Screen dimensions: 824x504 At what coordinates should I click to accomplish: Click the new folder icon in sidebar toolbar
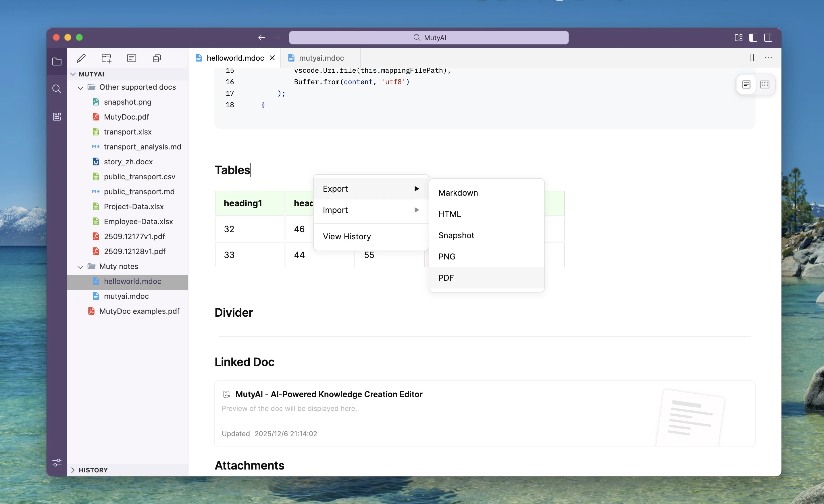coord(106,58)
